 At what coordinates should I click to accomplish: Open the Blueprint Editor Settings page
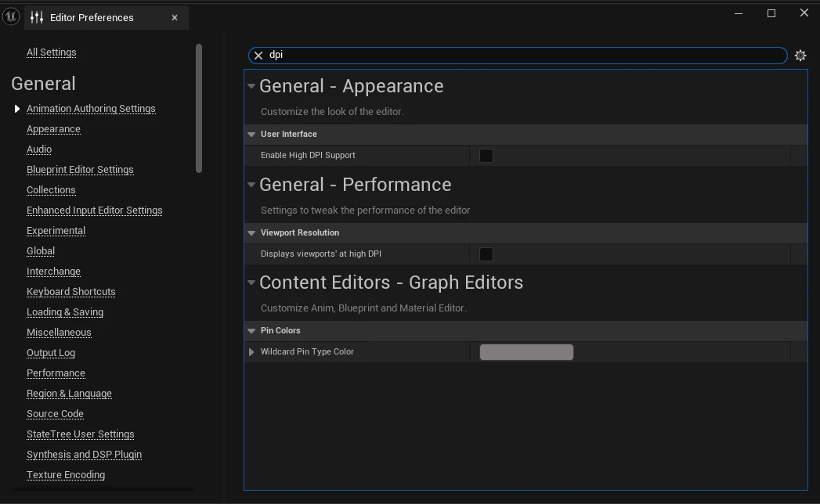(80, 170)
